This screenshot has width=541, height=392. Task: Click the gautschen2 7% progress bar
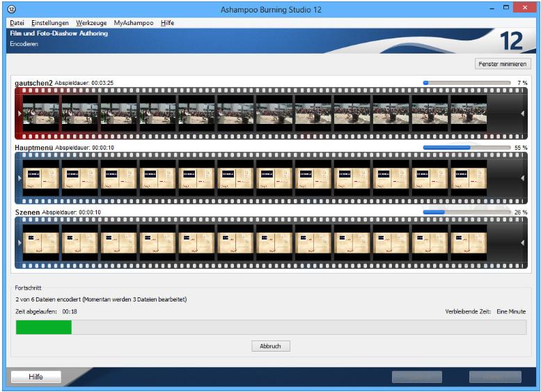coord(466,83)
